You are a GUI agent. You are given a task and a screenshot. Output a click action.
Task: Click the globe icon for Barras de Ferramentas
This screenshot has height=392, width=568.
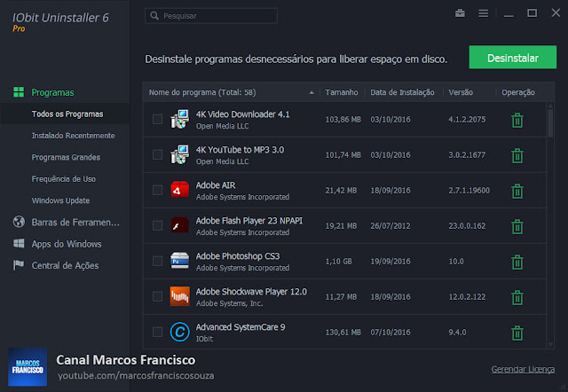point(19,222)
